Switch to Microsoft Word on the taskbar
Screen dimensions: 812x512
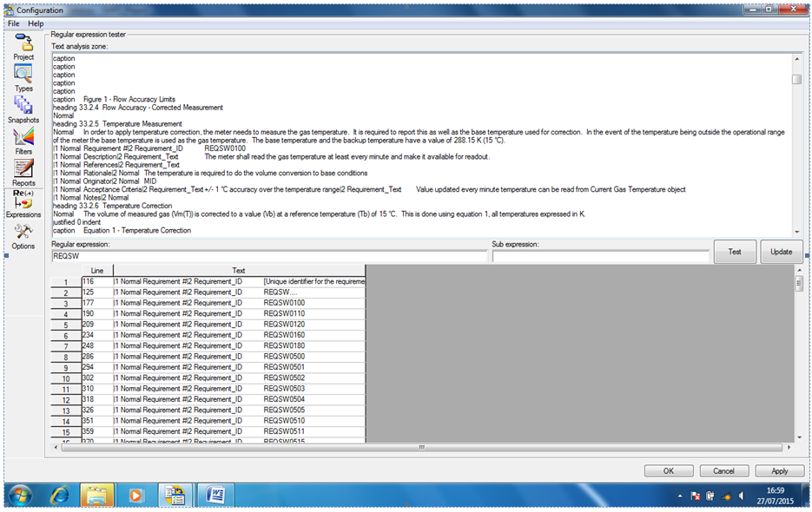pos(215,496)
